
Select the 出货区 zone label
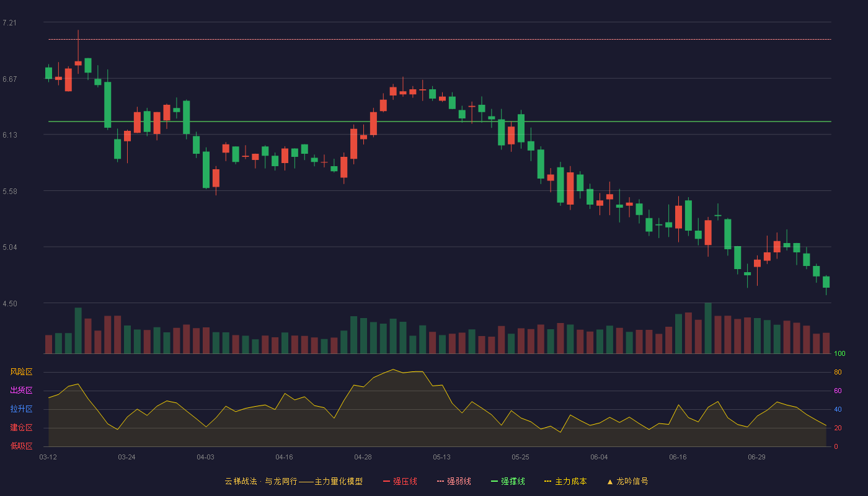(x=21, y=391)
